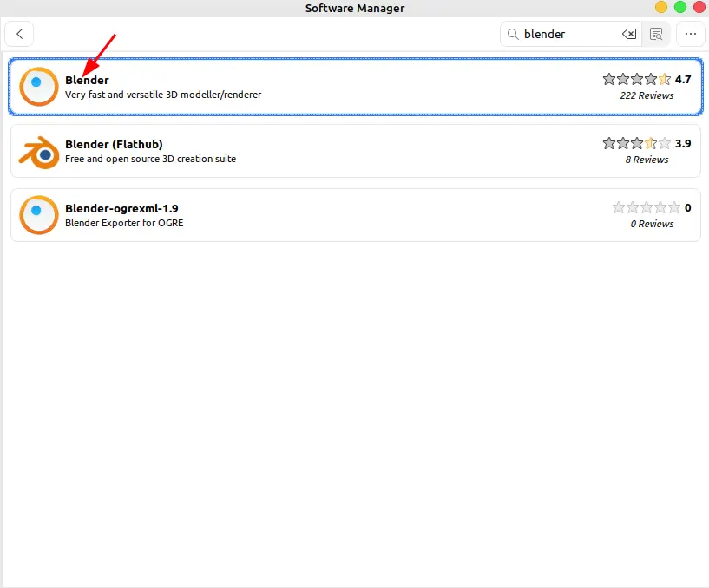Click the 3.9 star rating of Blender (Flathub)
709x588 pixels.
point(637,143)
